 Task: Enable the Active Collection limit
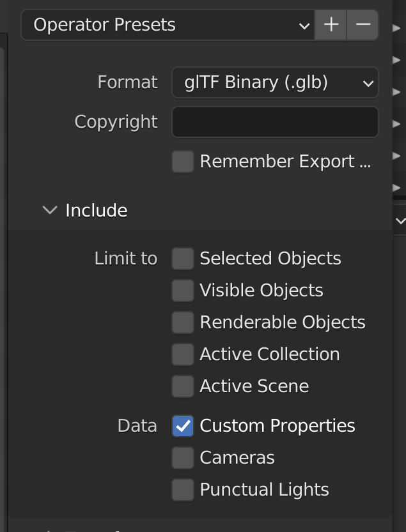click(183, 354)
